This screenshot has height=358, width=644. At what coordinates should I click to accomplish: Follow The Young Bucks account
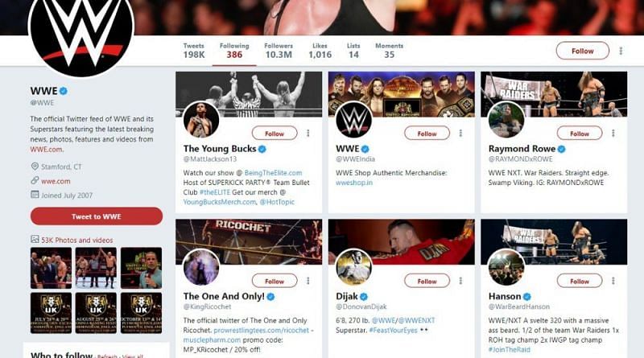point(275,134)
